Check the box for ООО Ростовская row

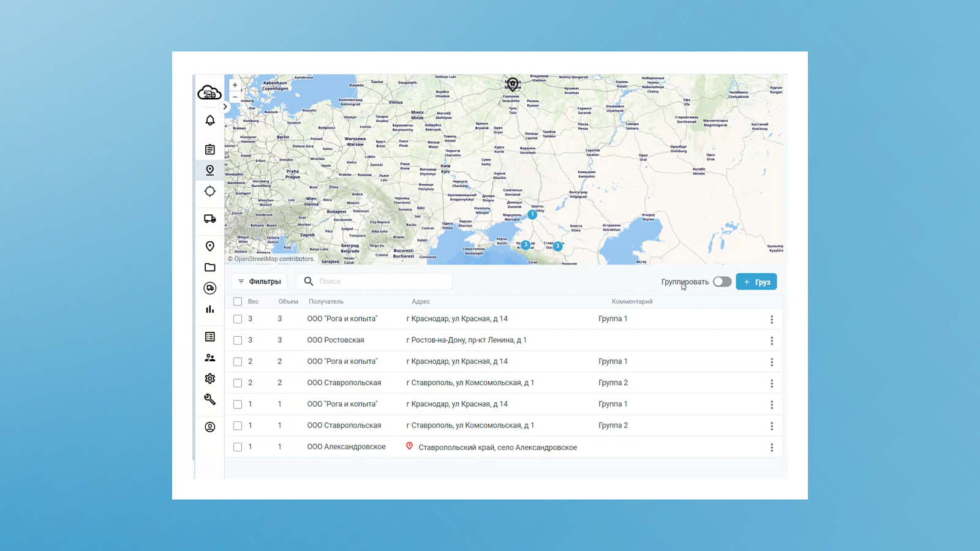pos(238,340)
